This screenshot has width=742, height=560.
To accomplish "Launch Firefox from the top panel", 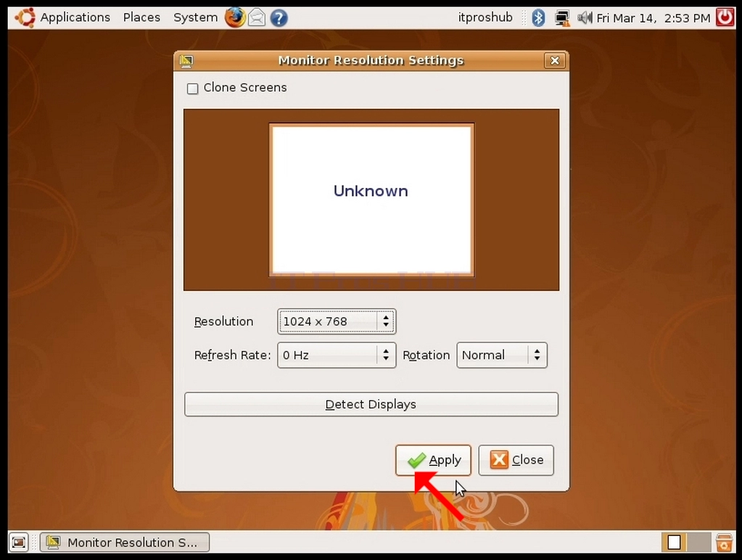I will tap(235, 18).
